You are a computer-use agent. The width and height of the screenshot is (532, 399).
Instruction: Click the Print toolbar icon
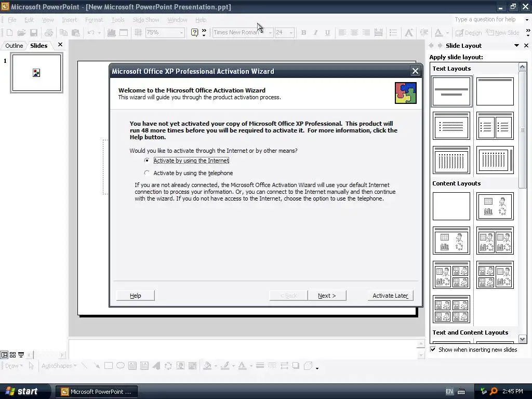coord(49,33)
